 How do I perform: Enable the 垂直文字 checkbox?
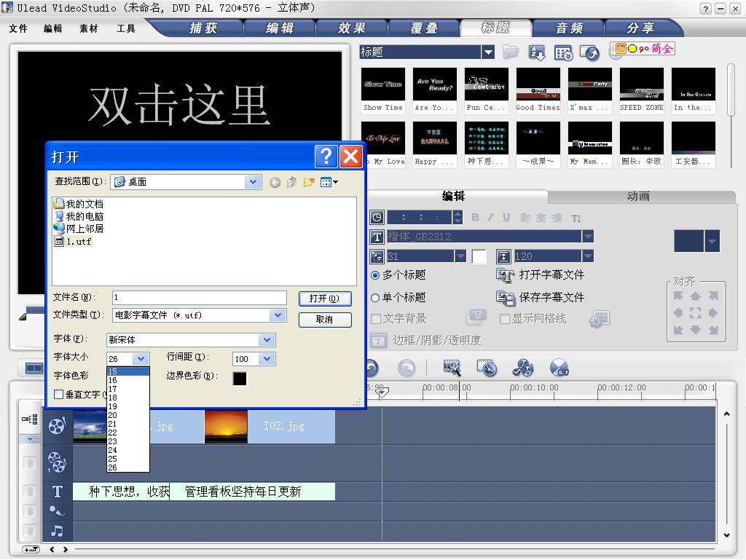pyautogui.click(x=59, y=395)
